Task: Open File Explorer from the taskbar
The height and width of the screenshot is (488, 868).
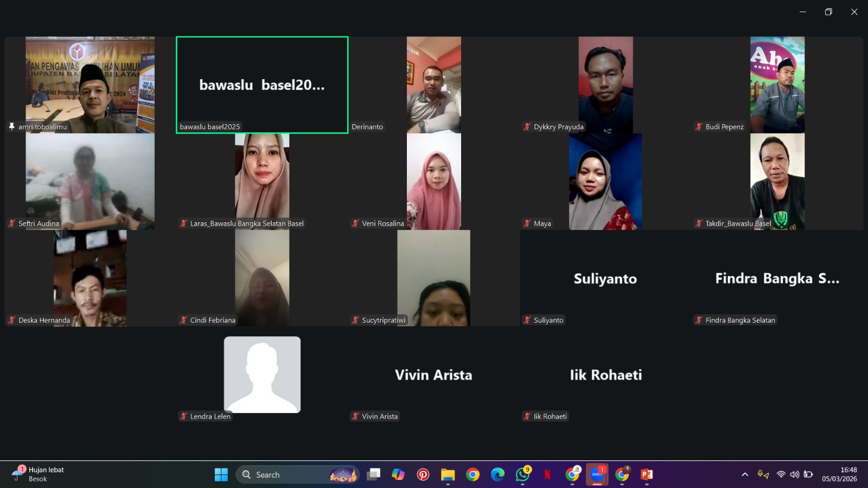Action: click(x=448, y=474)
